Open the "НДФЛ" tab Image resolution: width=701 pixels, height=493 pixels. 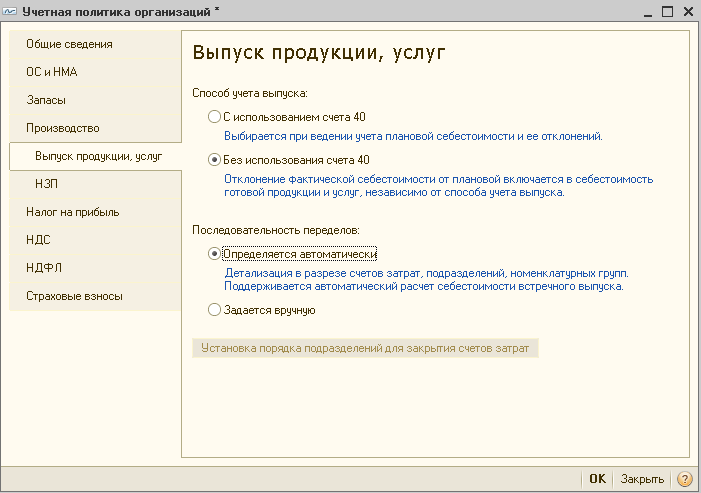click(95, 268)
